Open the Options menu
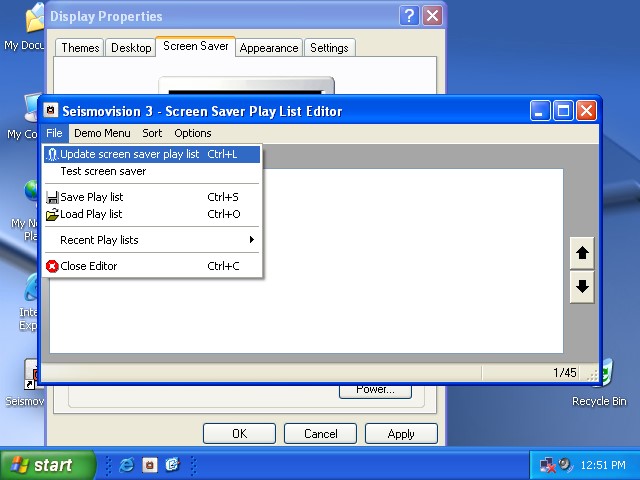Screen dimensions: 640x480 [193, 133]
